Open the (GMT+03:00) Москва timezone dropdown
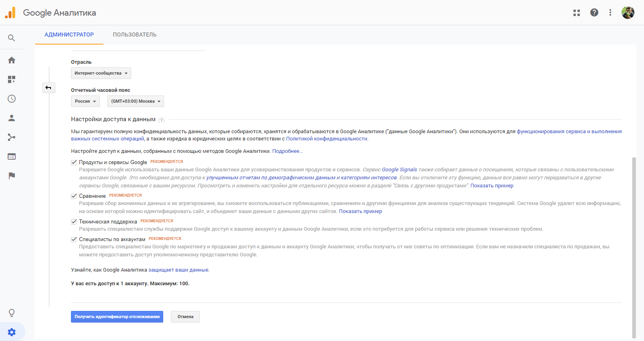The width and height of the screenshot is (644, 341). click(136, 101)
